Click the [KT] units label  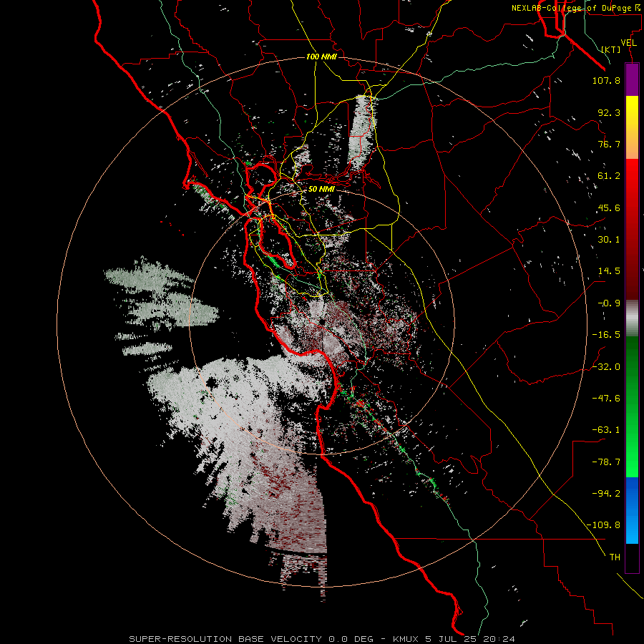611,49
